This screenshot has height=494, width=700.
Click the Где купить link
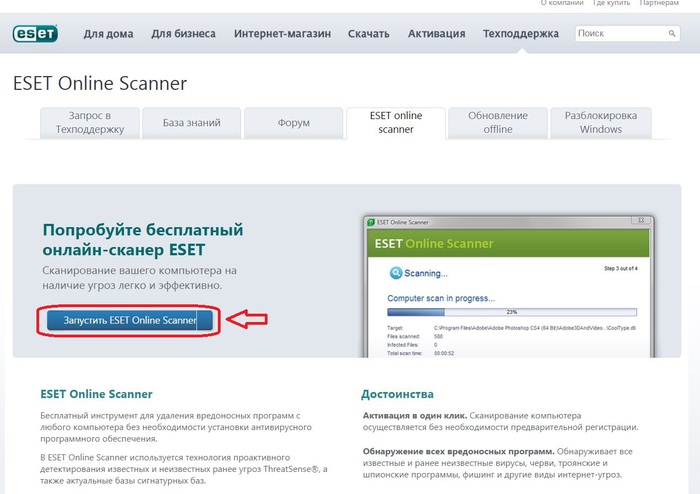[x=611, y=3]
